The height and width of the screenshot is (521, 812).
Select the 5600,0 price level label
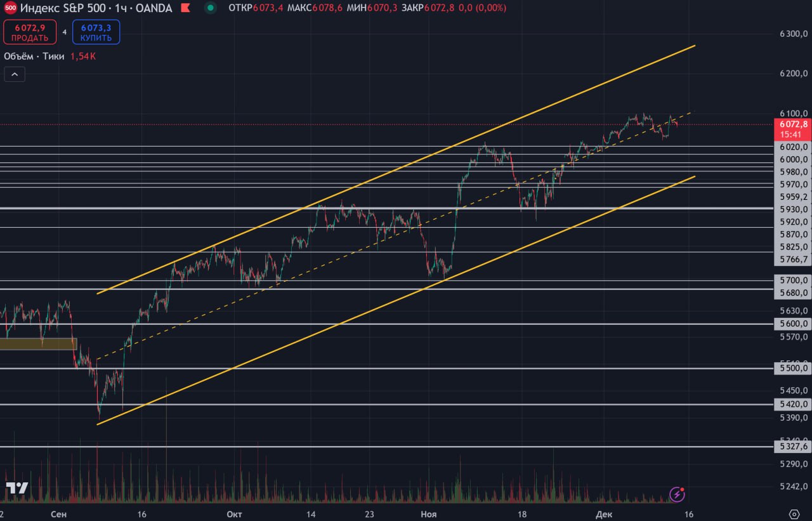point(793,324)
